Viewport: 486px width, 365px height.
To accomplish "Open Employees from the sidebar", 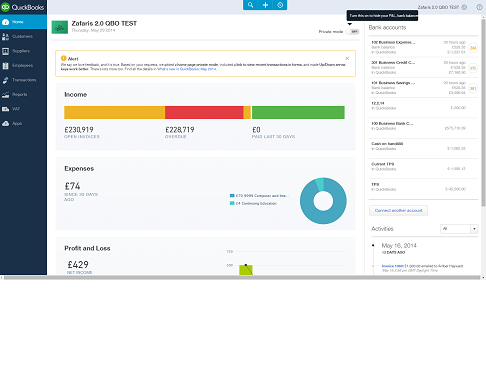I will point(23,65).
